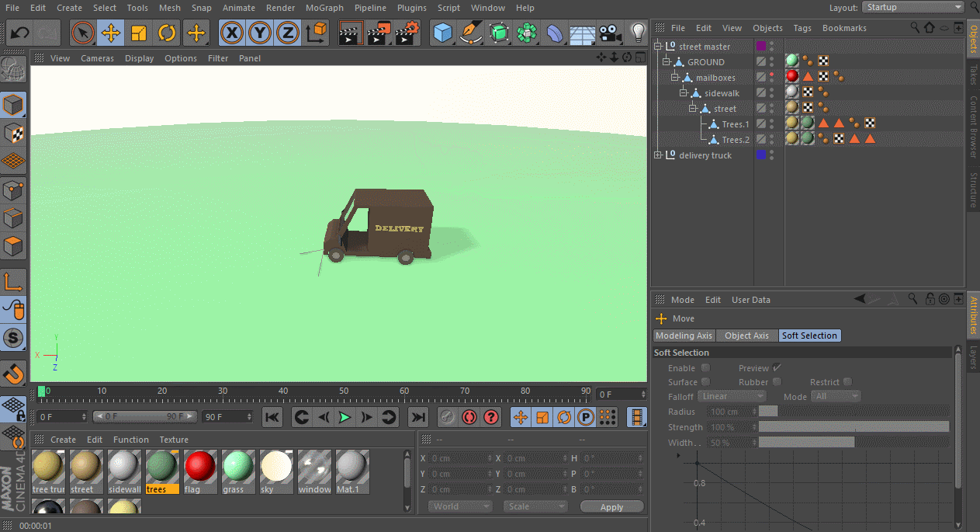The width and height of the screenshot is (980, 532).
Task: Click the Width slider bar
Action: [x=854, y=443]
